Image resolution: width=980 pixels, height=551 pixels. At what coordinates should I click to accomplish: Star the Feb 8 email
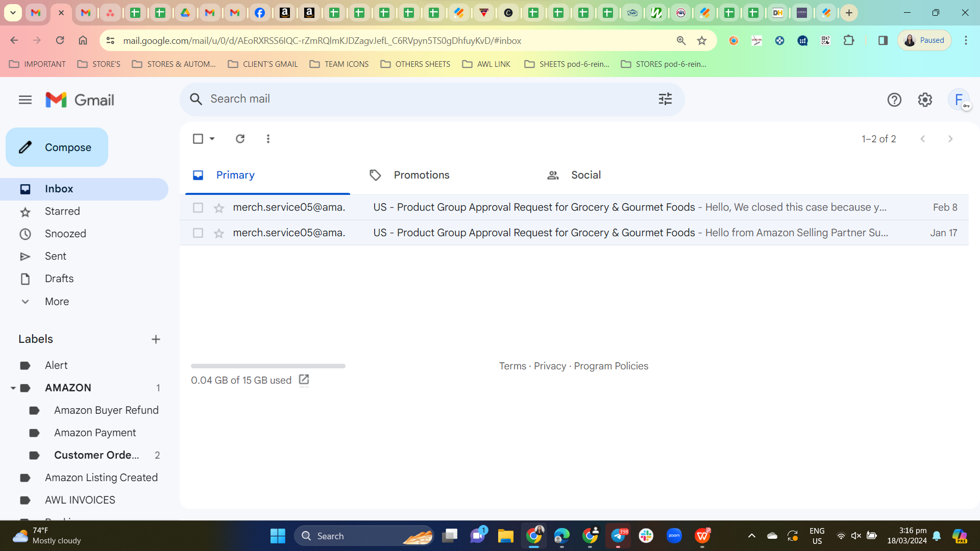click(219, 208)
